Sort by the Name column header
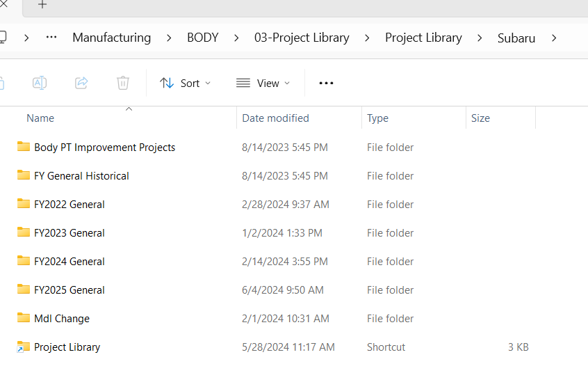Image resolution: width=588 pixels, height=373 pixels. pos(40,118)
